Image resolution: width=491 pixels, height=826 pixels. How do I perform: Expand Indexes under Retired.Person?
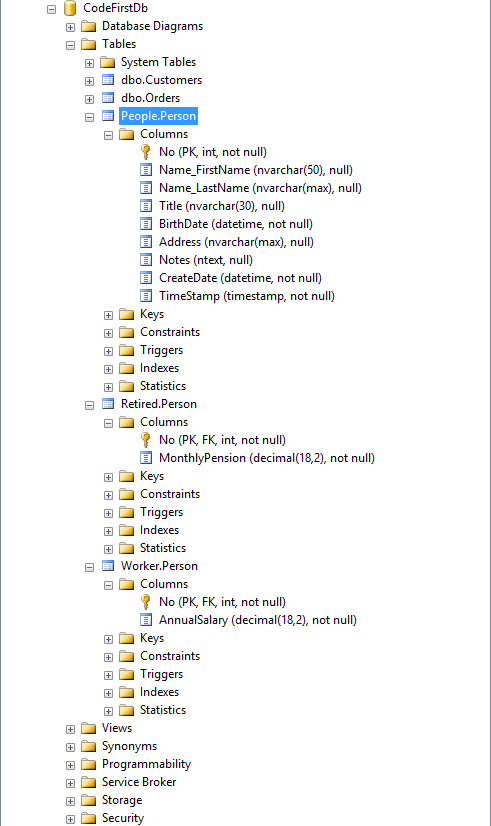(x=109, y=531)
